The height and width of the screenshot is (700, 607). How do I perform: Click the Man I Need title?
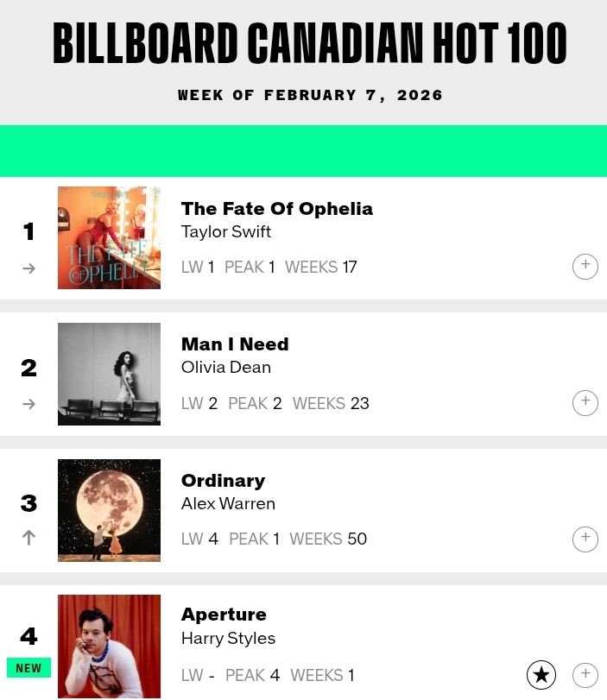coord(235,344)
